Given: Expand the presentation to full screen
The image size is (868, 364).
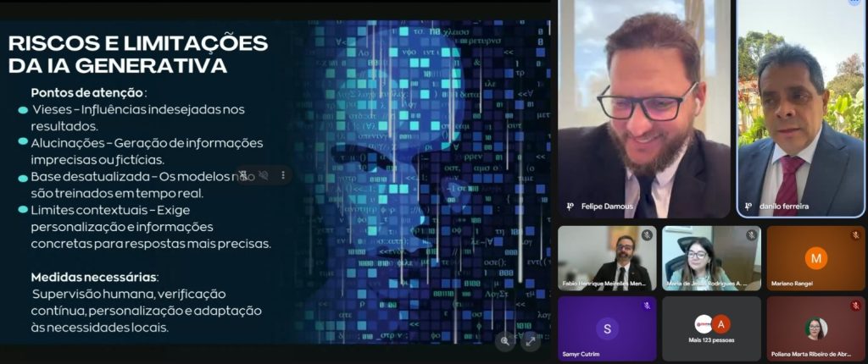Looking at the screenshot, I should [531, 341].
